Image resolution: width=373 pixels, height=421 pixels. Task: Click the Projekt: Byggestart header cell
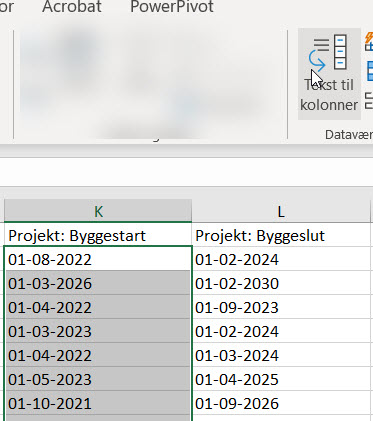[98, 235]
